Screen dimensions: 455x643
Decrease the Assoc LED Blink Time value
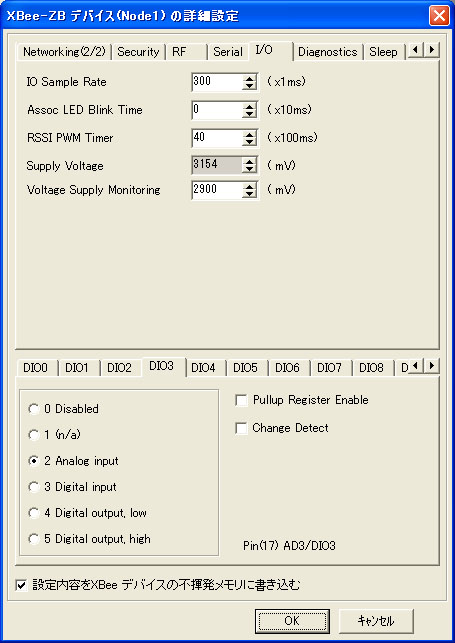pyautogui.click(x=249, y=114)
